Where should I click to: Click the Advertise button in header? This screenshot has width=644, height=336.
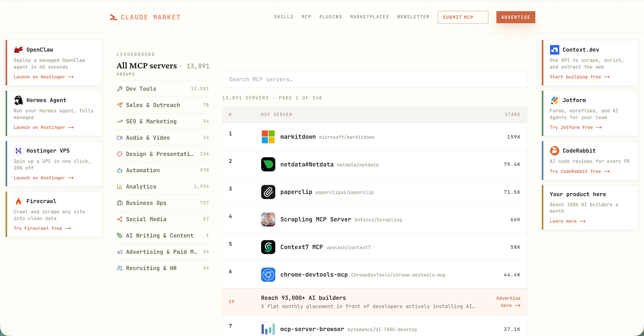tap(515, 17)
